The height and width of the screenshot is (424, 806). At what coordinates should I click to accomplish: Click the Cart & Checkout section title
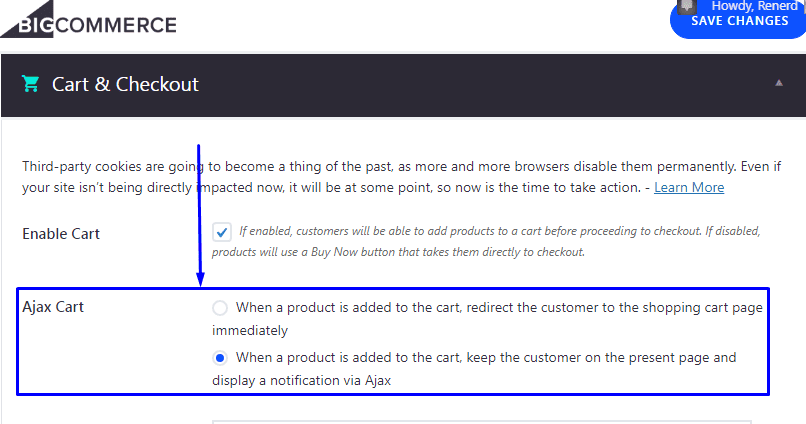point(125,84)
